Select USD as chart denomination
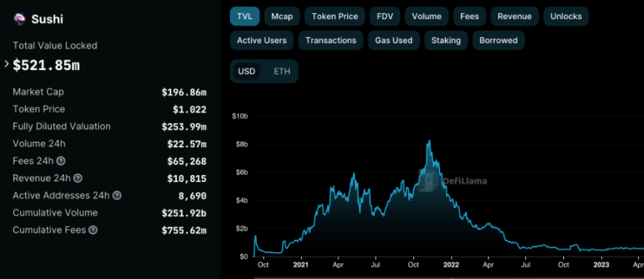The width and height of the screenshot is (644, 279). pos(247,71)
